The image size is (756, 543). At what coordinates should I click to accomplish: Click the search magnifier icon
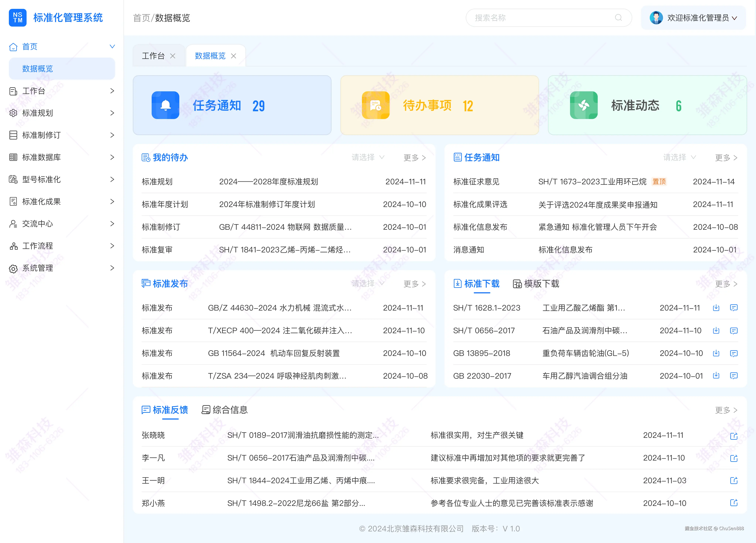[618, 18]
